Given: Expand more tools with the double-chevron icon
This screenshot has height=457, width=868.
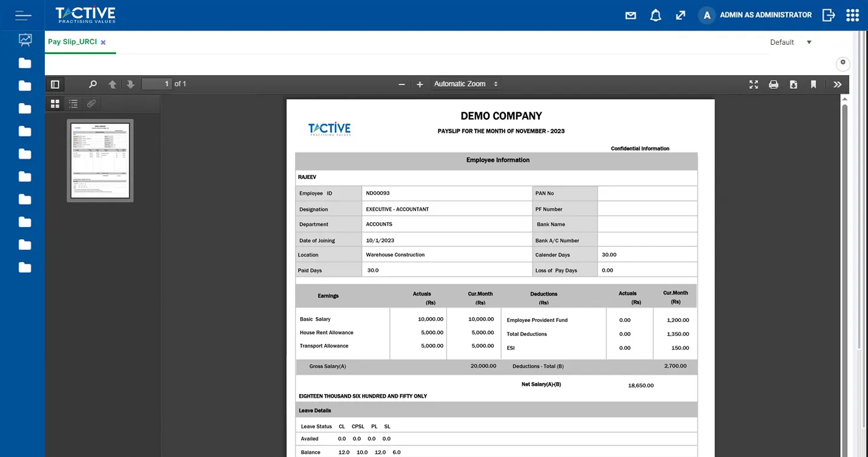Looking at the screenshot, I should coord(837,84).
